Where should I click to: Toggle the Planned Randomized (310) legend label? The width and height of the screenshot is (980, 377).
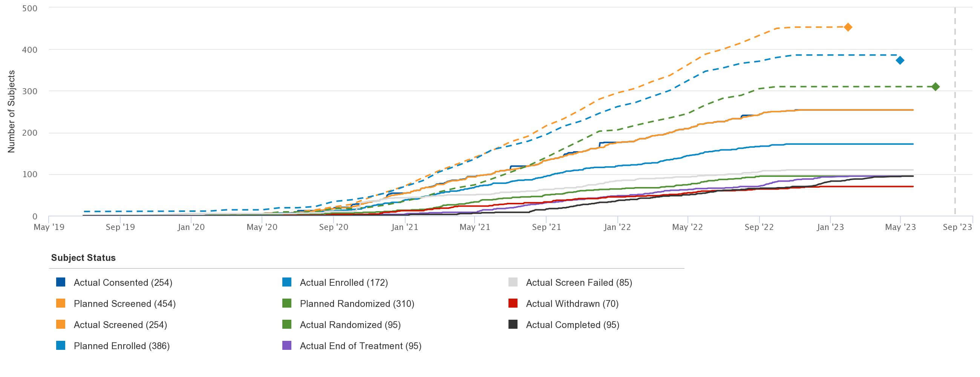tap(357, 303)
